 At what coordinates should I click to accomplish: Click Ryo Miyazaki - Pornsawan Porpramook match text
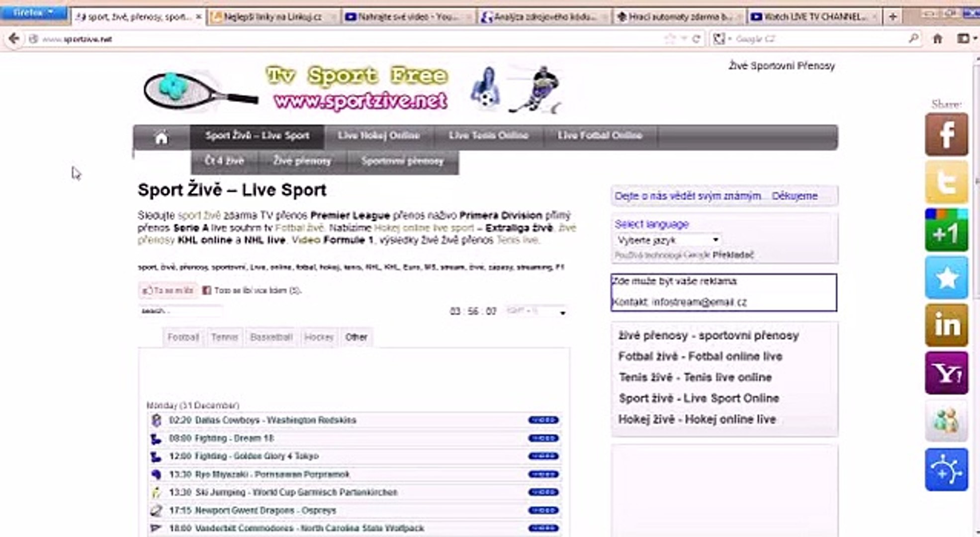(272, 474)
